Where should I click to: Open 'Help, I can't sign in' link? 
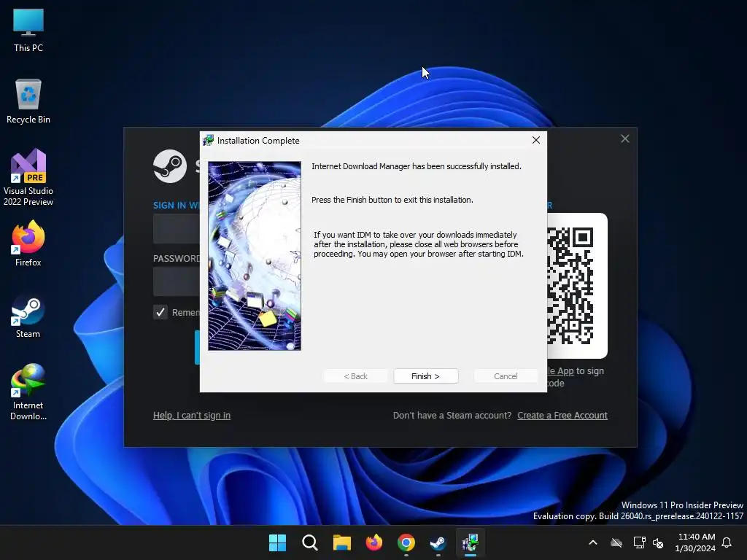pos(192,415)
